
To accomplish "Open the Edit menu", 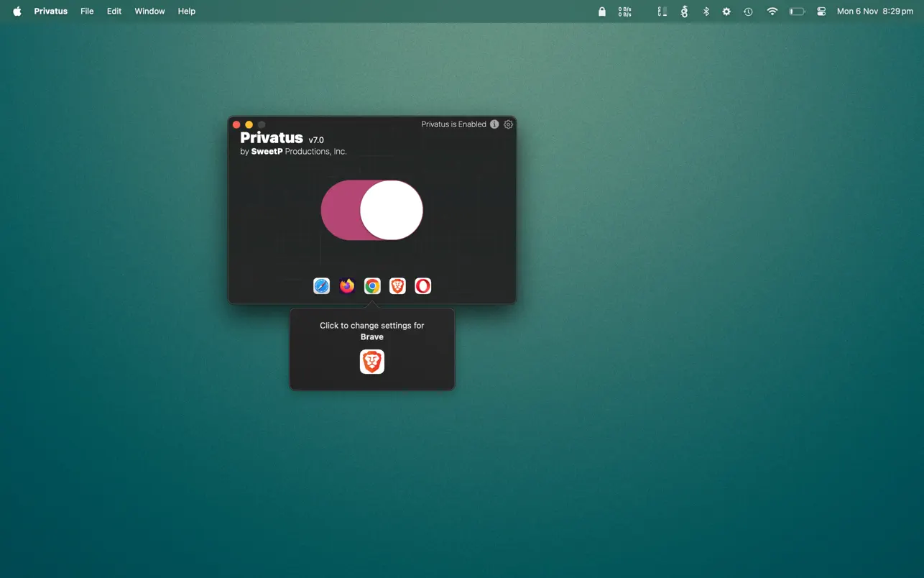I will (114, 12).
